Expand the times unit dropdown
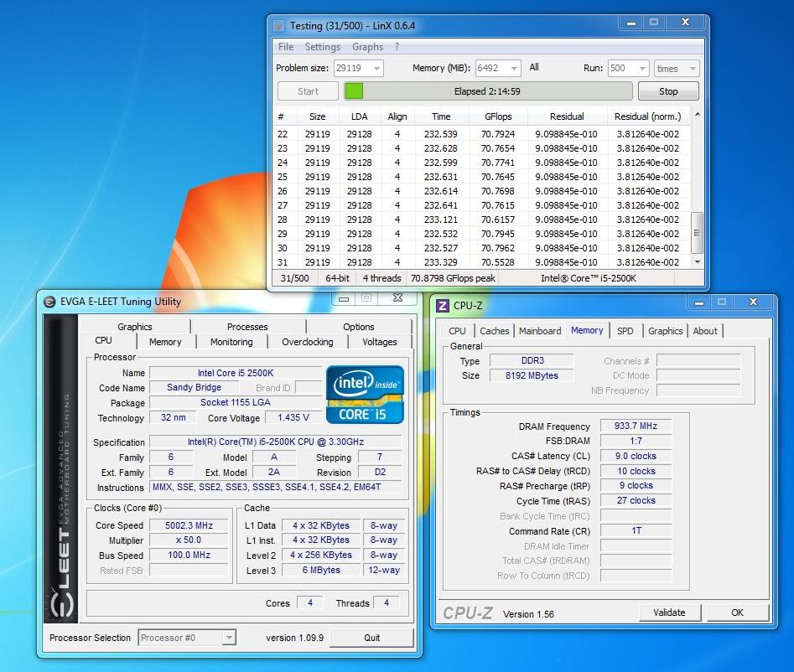This screenshot has width=794, height=672. pos(693,69)
